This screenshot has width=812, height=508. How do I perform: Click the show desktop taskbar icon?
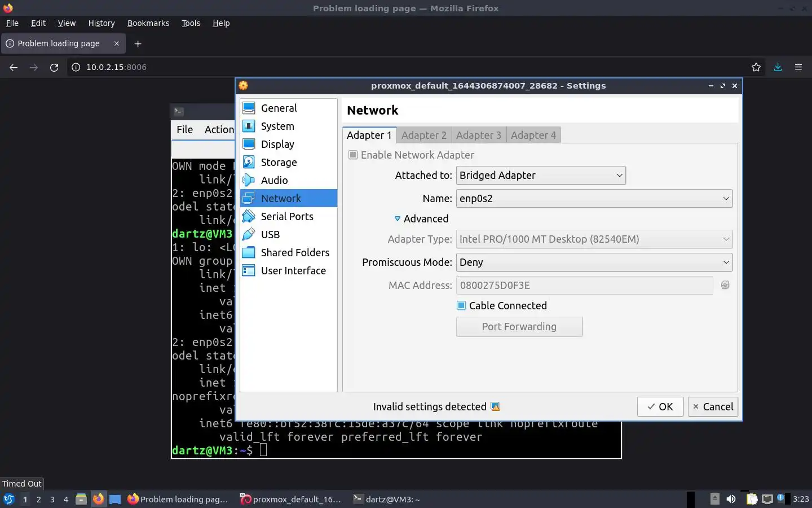(x=115, y=499)
